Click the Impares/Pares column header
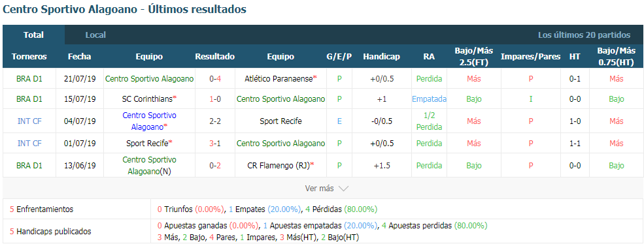644x246 pixels. tap(531, 57)
